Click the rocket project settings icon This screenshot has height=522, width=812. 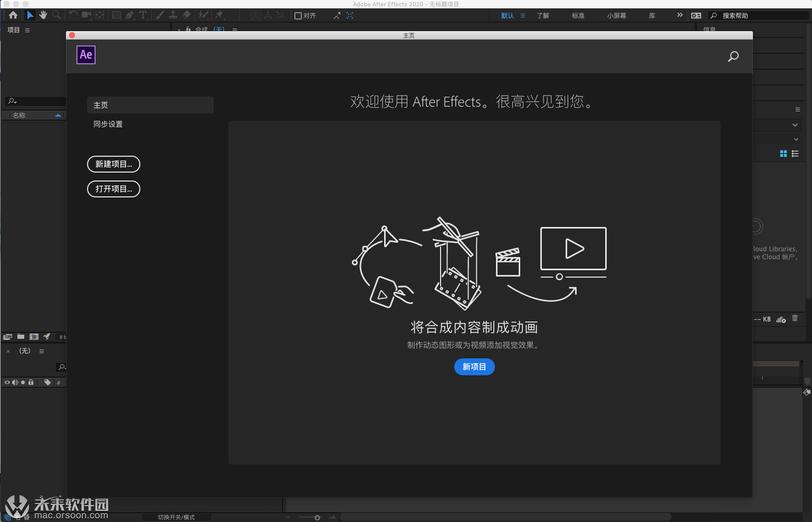47,337
